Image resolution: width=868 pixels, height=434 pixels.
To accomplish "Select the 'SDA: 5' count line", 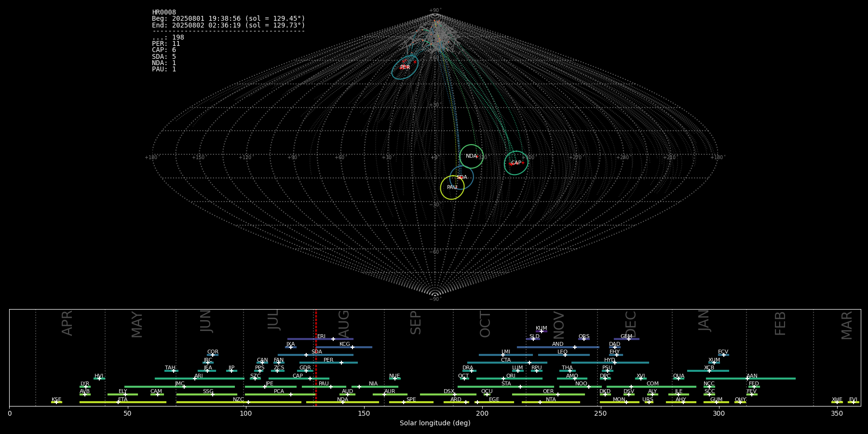I will click(x=164, y=57).
